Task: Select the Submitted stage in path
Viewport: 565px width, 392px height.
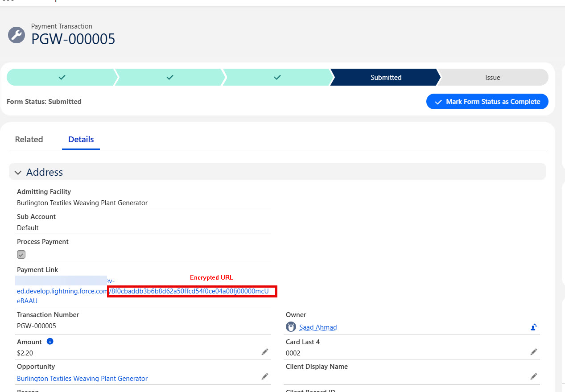Action: point(386,78)
